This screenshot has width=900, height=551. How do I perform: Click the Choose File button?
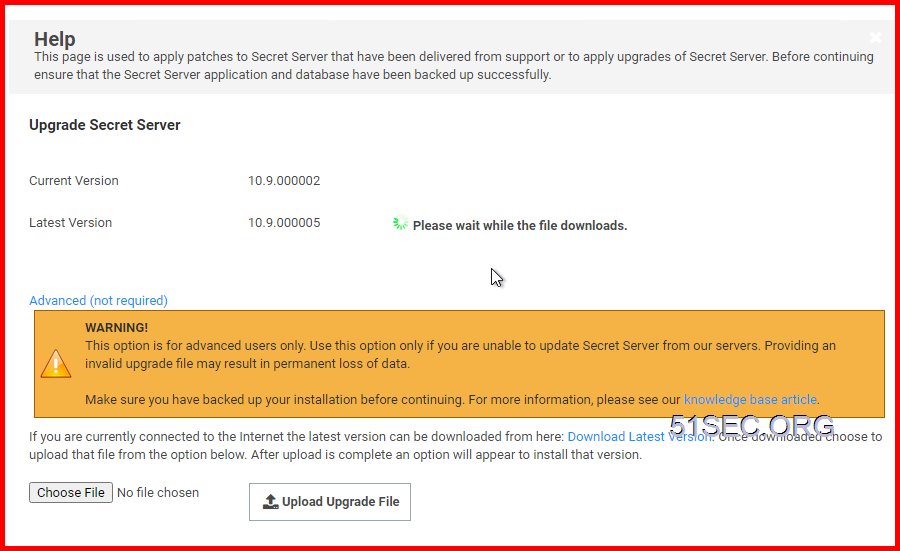(x=71, y=492)
